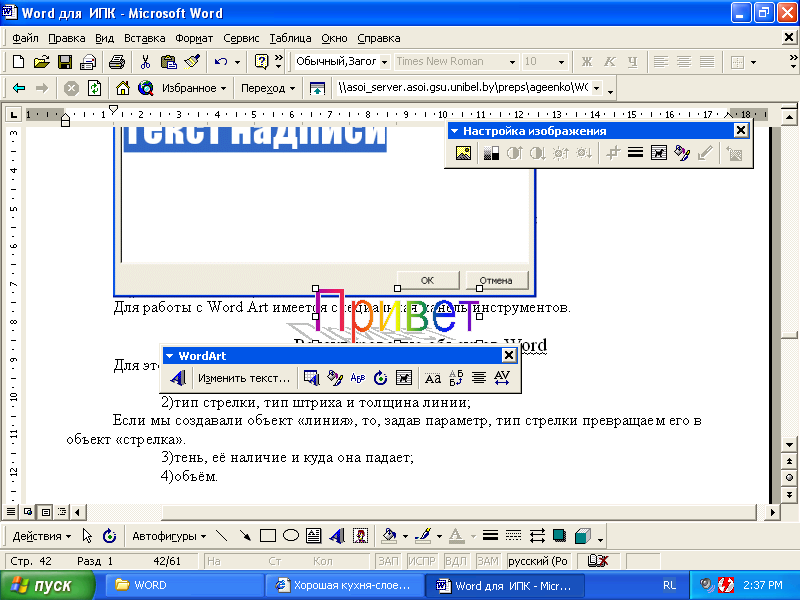Open WordArt alignment options
The height and width of the screenshot is (600, 800).
click(x=479, y=378)
